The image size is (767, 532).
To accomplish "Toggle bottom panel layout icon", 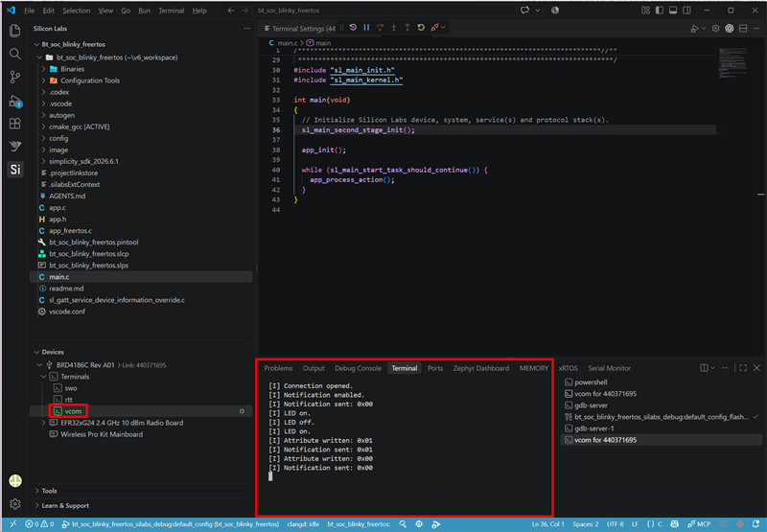I will (673, 11).
